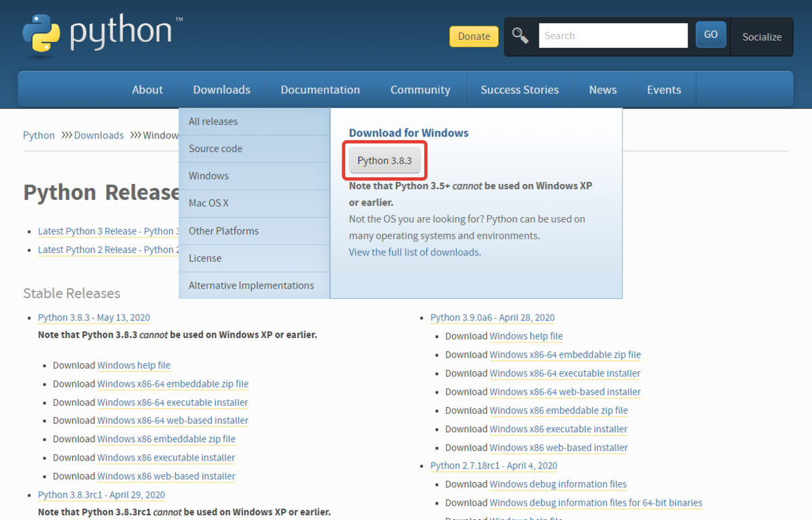Download Python 3.9.0a6 x86 embeddable zip file
The height and width of the screenshot is (520, 812).
coord(559,410)
